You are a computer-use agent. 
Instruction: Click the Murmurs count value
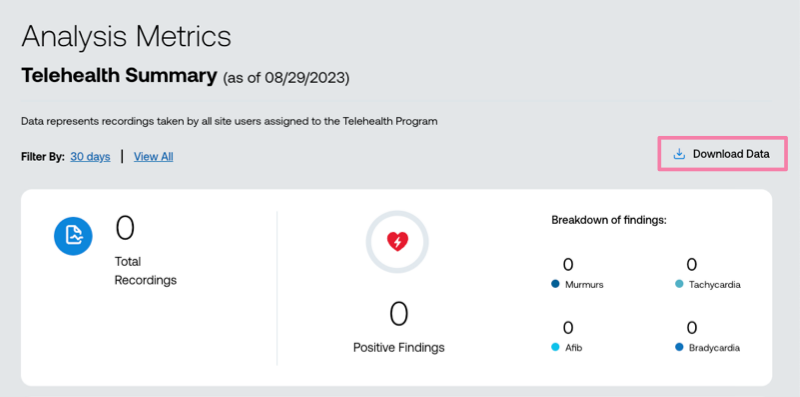click(568, 265)
